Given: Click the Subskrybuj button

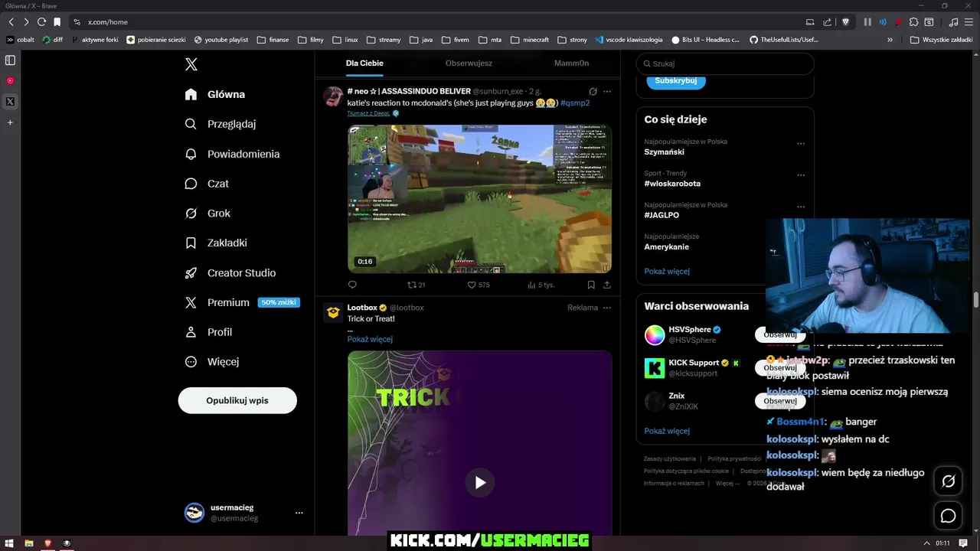Looking at the screenshot, I should point(676,80).
